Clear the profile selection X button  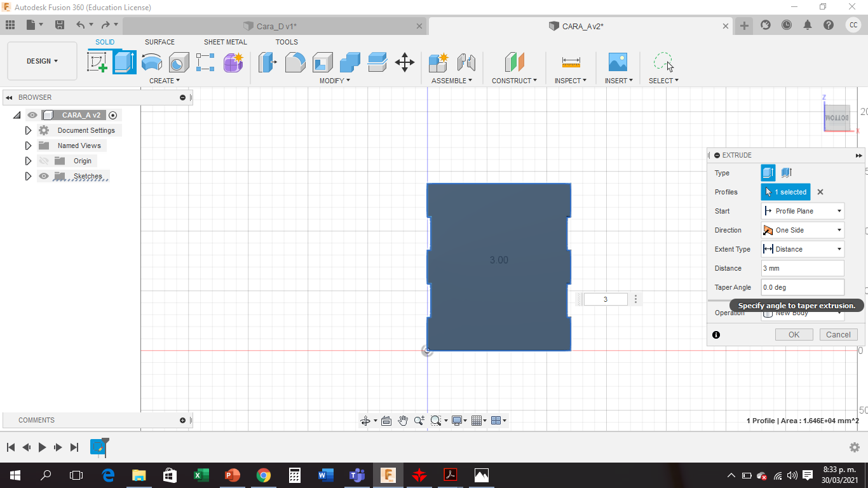click(x=820, y=192)
